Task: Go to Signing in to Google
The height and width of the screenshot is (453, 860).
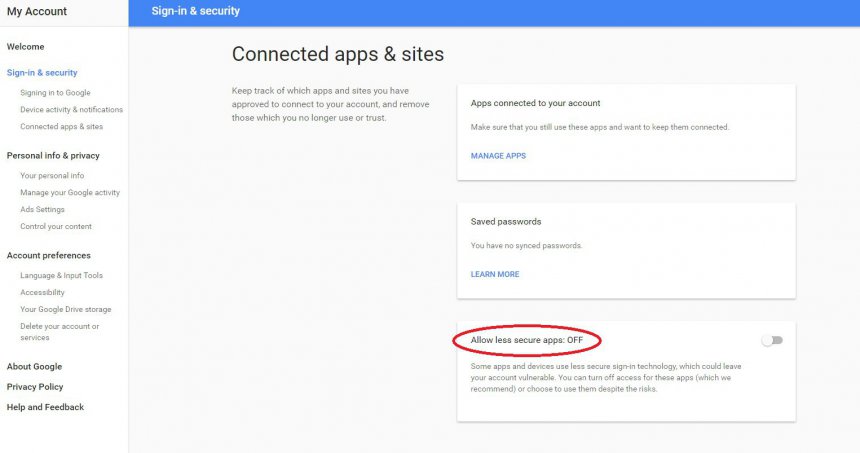Action: click(55, 93)
